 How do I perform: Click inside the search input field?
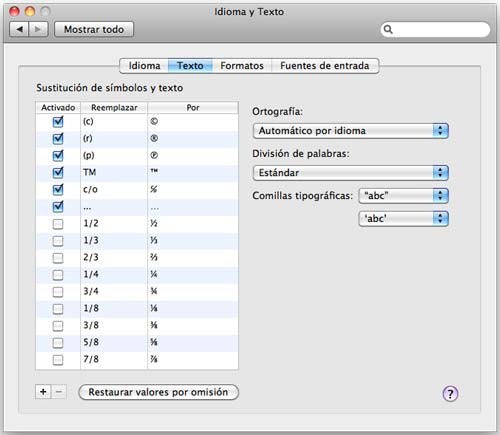pyautogui.click(x=440, y=29)
